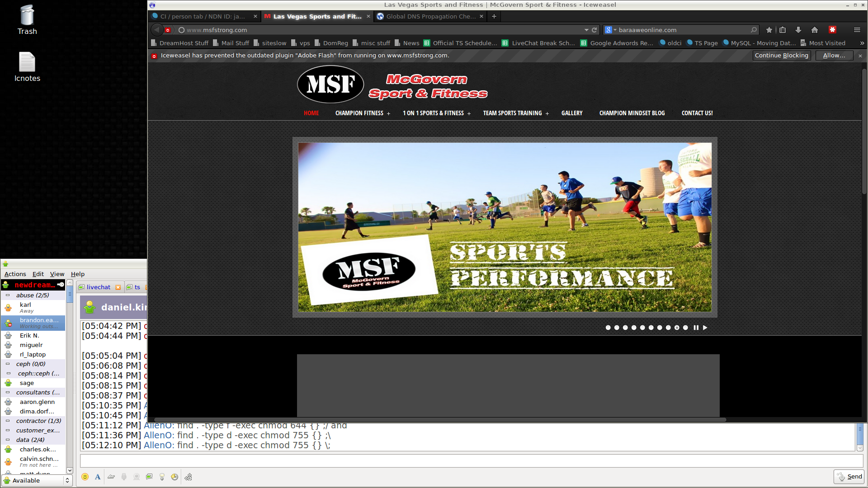Select the last slideshow dot
Screen dimensions: 868x488
(685, 328)
